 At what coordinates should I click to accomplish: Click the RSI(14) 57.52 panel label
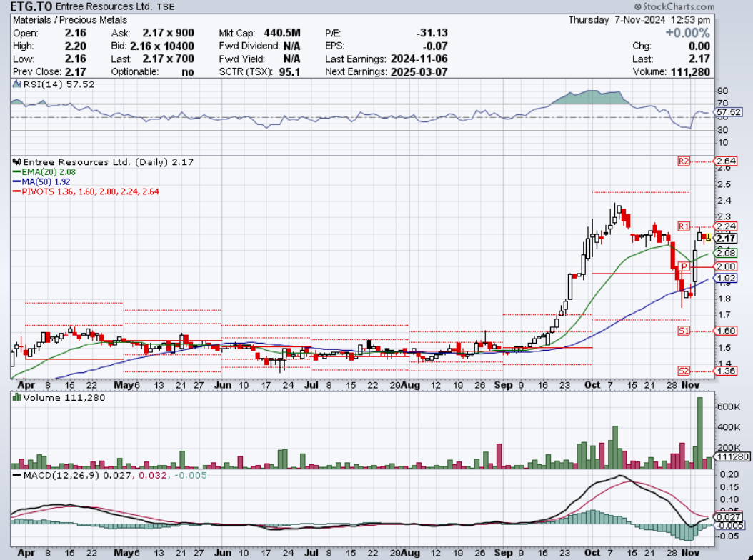click(x=59, y=84)
